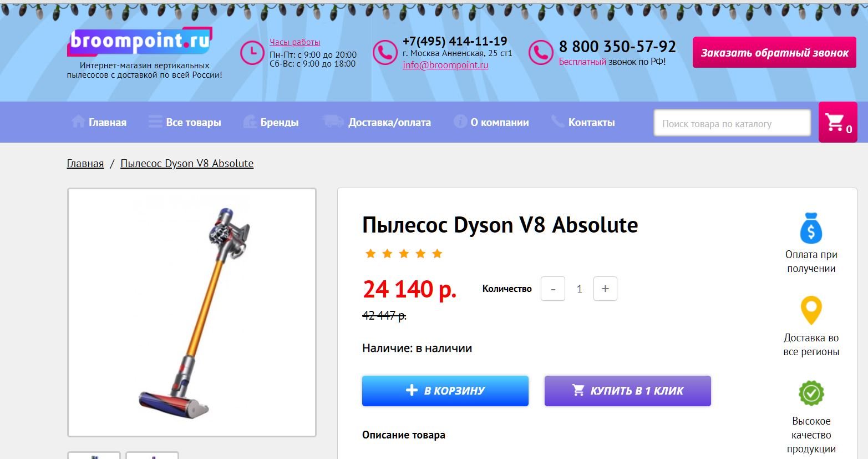Open the Главная menu item
Image resolution: width=868 pixels, height=459 pixels.
[99, 122]
